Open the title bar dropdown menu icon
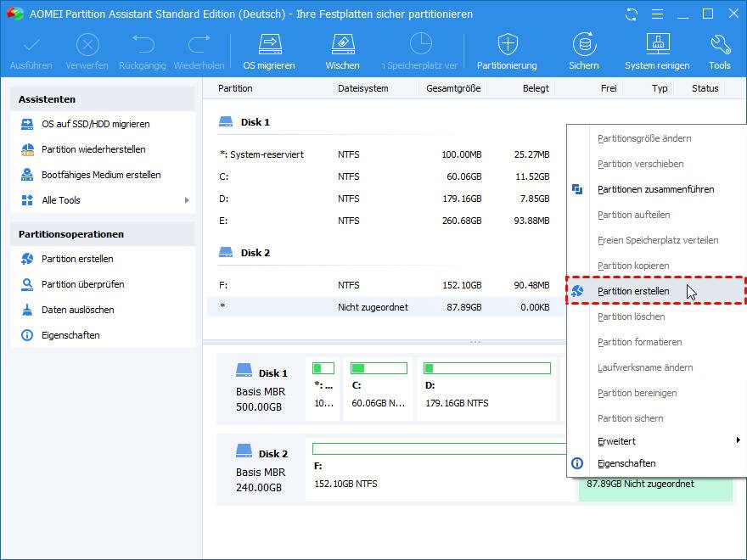Viewport: 747px width, 560px height. coord(656,14)
